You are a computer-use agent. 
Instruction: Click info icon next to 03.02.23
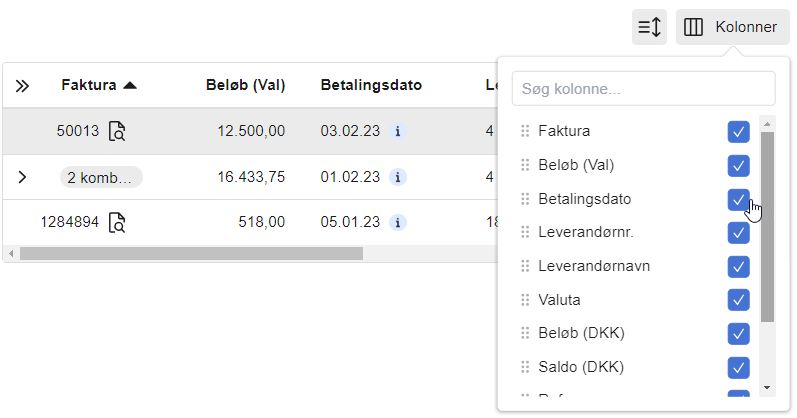pyautogui.click(x=397, y=131)
